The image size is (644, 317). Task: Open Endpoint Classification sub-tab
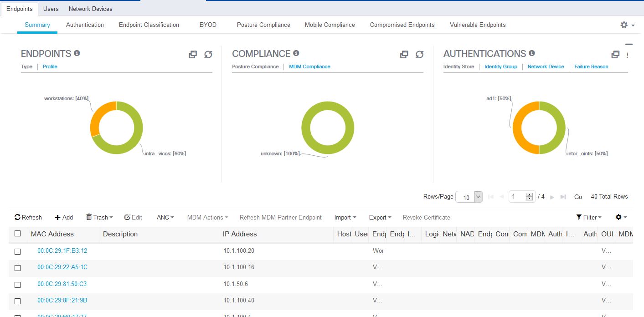149,25
